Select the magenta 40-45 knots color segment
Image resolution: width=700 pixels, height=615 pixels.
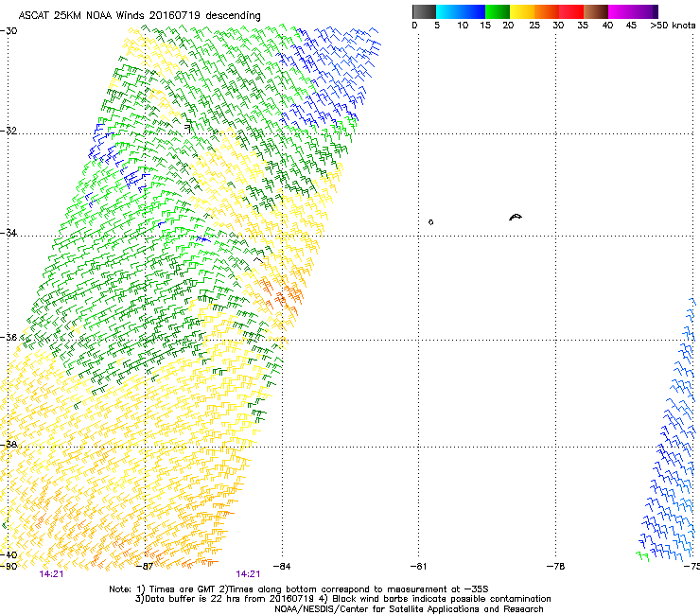pyautogui.click(x=621, y=11)
